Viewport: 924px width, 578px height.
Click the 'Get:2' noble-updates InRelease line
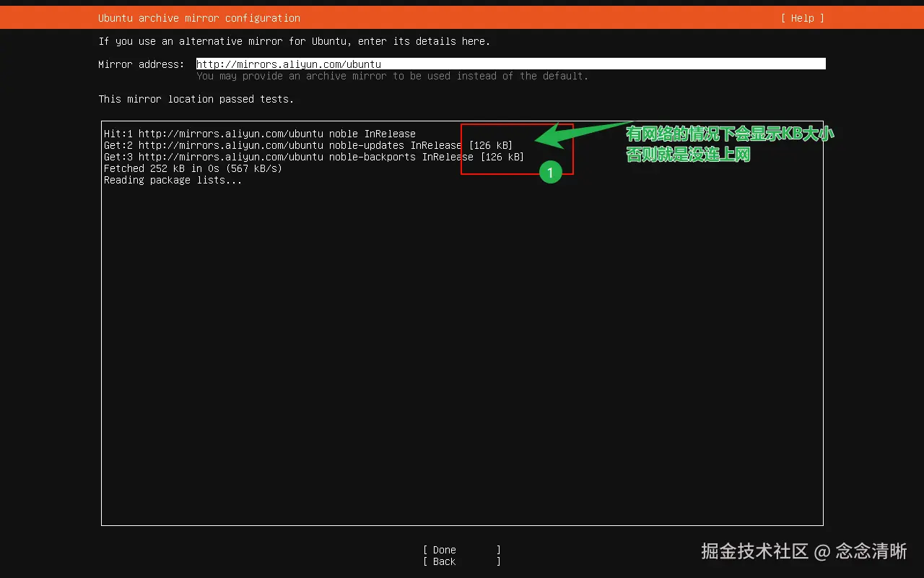point(308,145)
